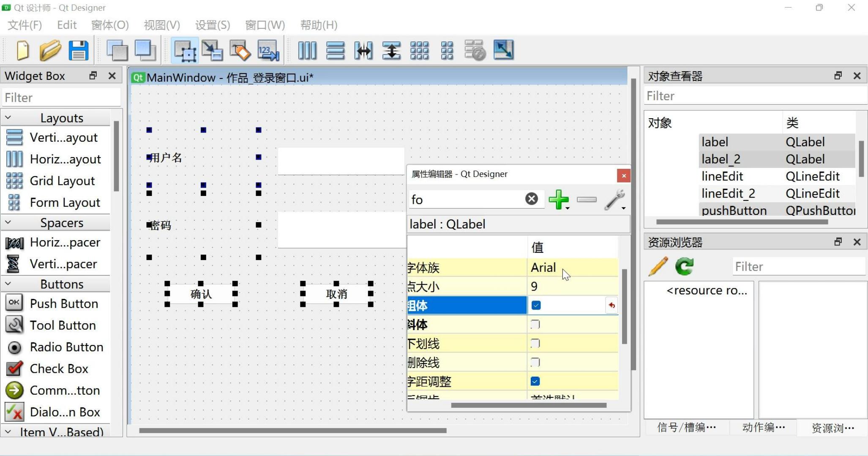868x456 pixels.
Task: Select the Edit Widgets mode icon
Action: [185, 50]
